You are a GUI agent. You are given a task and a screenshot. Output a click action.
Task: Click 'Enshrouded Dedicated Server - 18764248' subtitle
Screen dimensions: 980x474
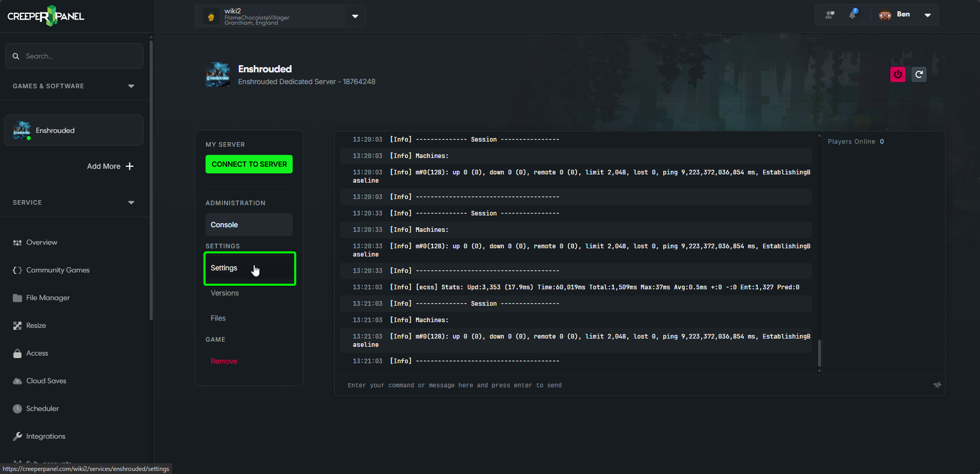point(307,82)
